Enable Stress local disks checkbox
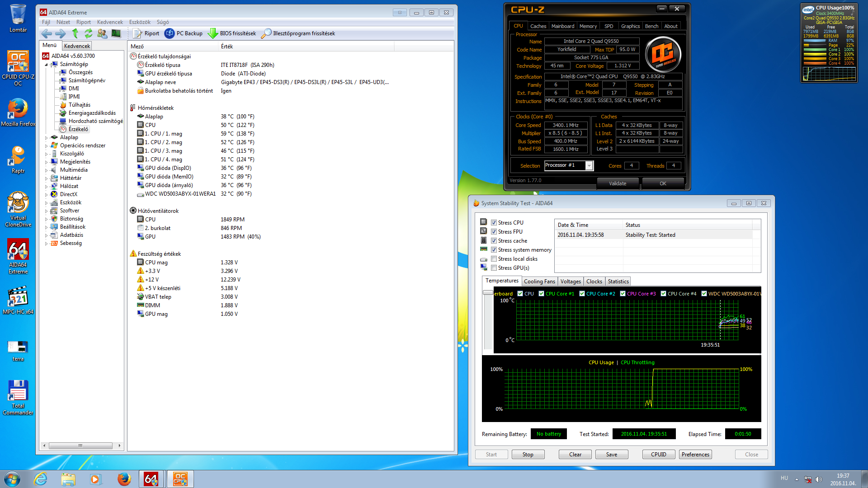 point(494,259)
